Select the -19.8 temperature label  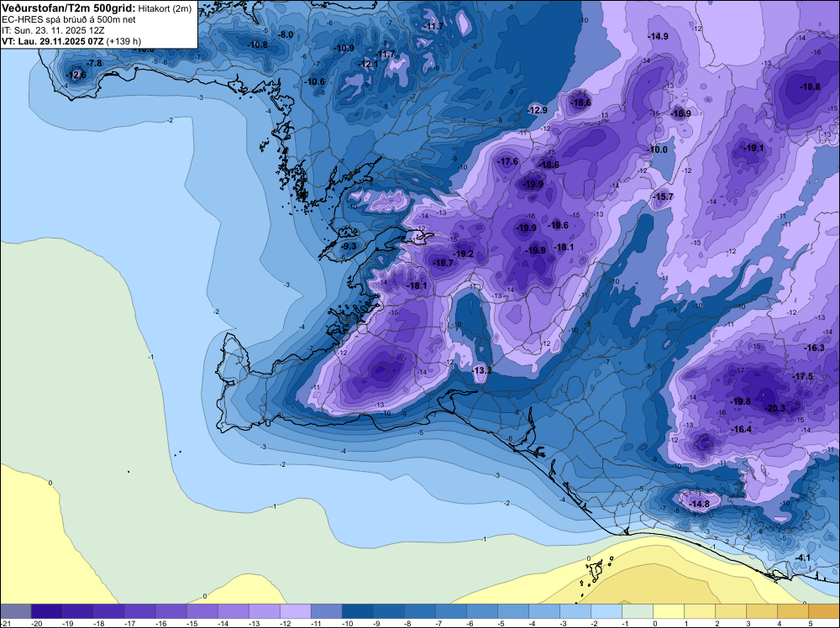coord(741,401)
